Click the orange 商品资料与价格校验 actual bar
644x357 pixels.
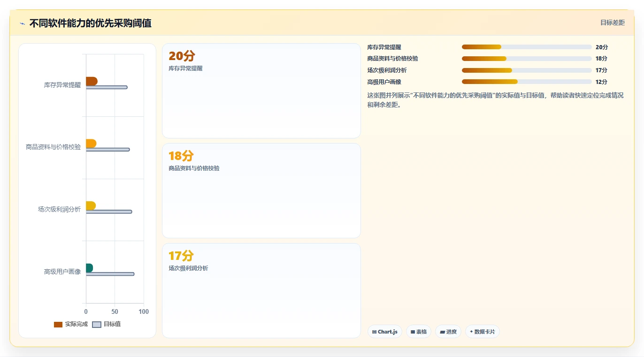tap(91, 144)
